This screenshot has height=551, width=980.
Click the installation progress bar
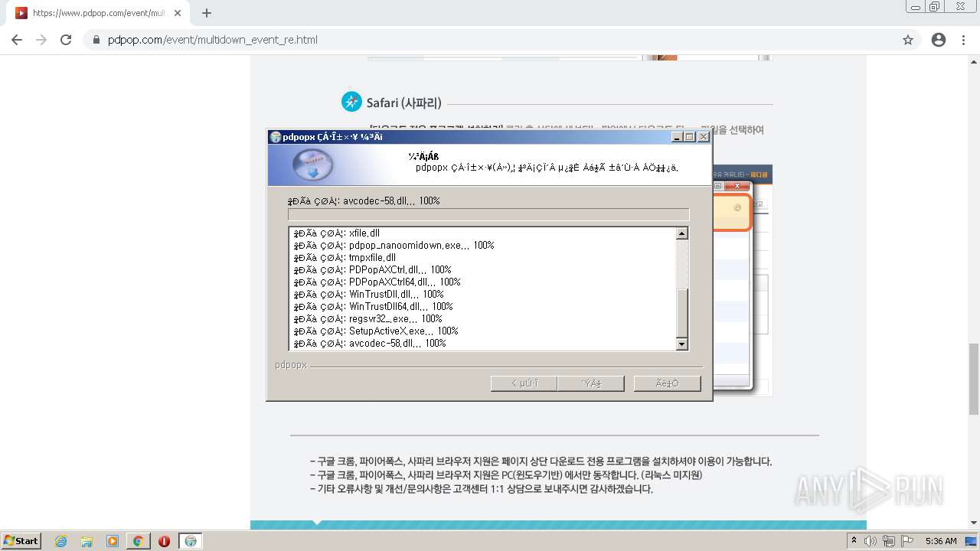pos(488,215)
